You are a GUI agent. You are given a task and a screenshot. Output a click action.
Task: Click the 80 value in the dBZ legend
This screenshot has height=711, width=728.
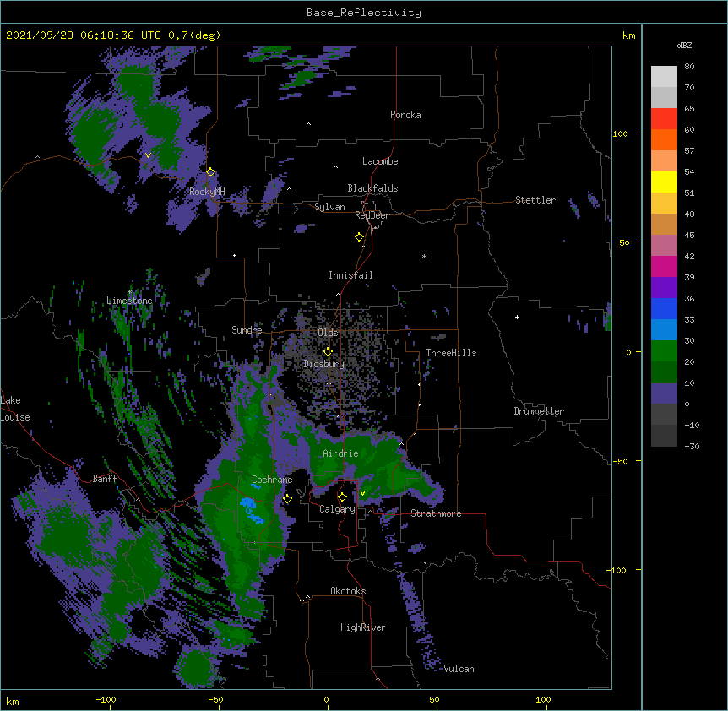tap(689, 67)
